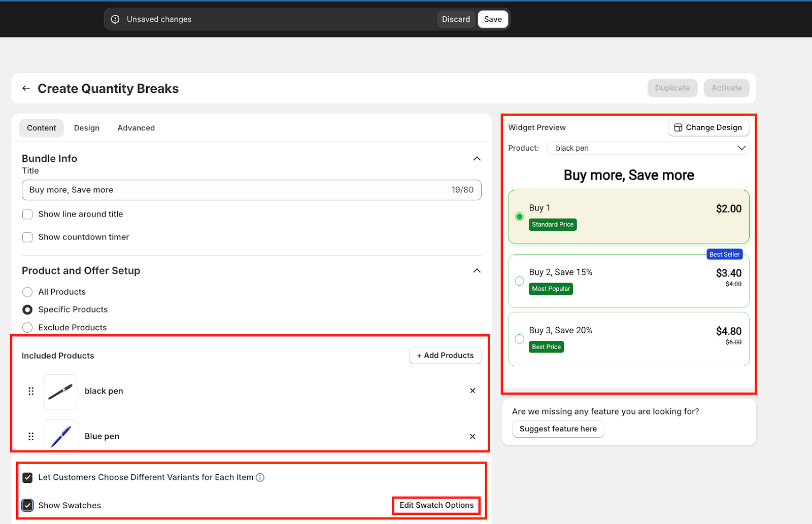Select the All Products radio option
812x524 pixels.
27,292
